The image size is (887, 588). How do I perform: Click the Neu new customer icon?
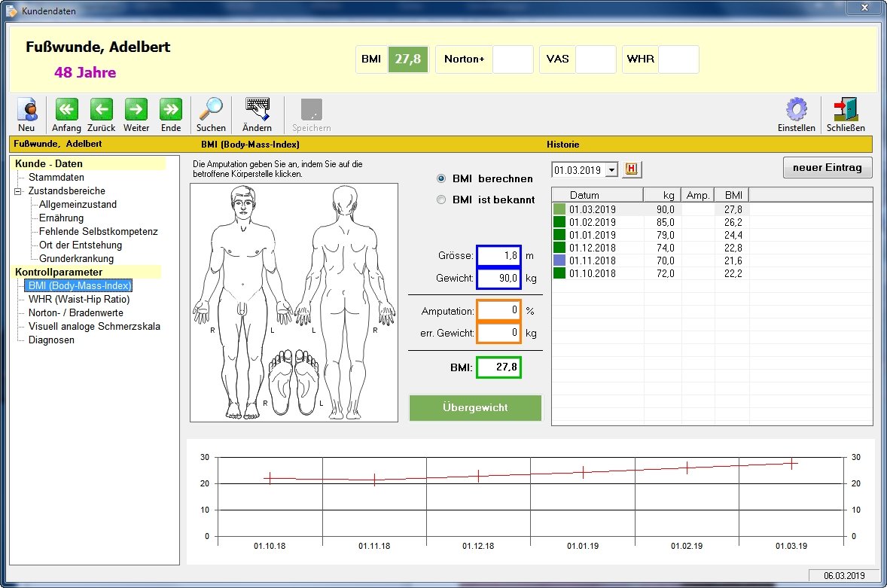tap(26, 110)
